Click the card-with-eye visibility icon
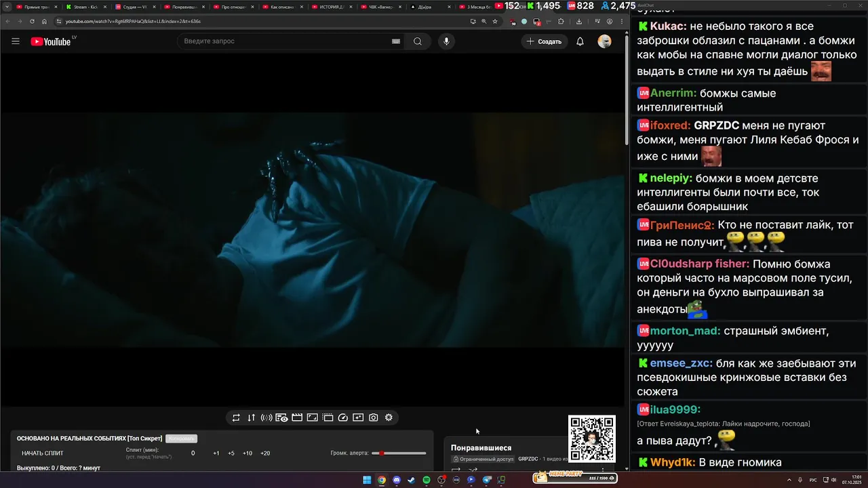Image resolution: width=868 pixels, height=488 pixels. pyautogui.click(x=281, y=418)
